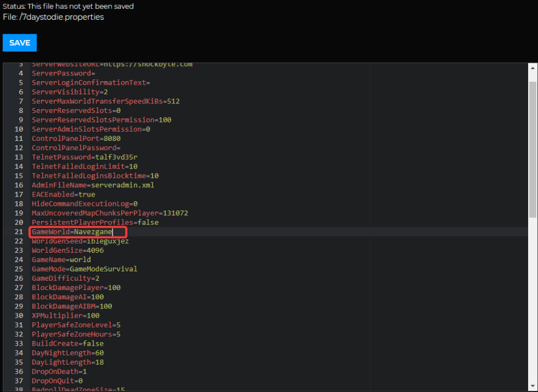Click MaxUncoveredMapChunksPerPlayer=131072 line

(110, 213)
